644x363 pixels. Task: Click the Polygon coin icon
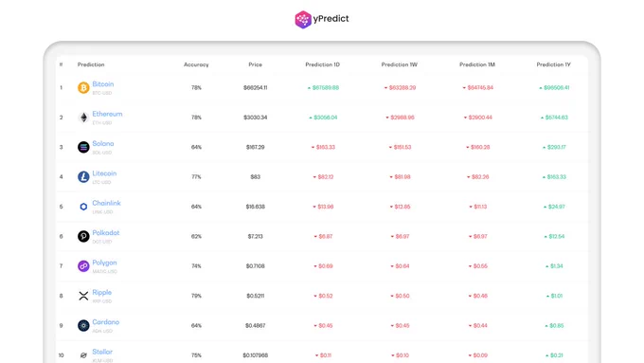pos(83,266)
